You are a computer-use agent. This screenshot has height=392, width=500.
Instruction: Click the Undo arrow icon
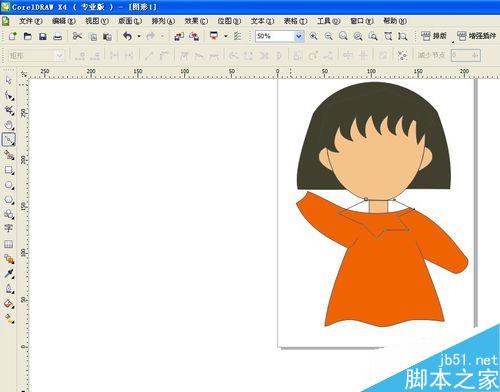tap(127, 36)
